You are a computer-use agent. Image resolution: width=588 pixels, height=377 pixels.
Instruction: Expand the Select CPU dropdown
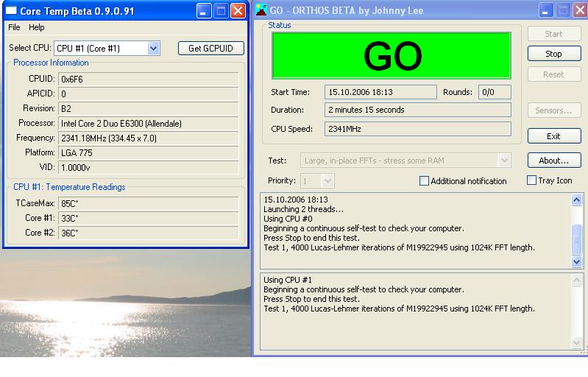(x=153, y=49)
